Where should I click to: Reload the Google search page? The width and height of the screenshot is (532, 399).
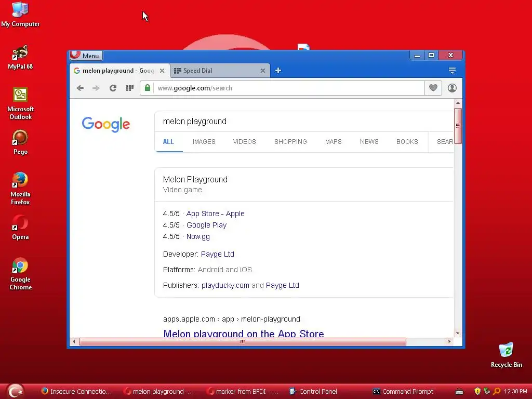pyautogui.click(x=113, y=88)
